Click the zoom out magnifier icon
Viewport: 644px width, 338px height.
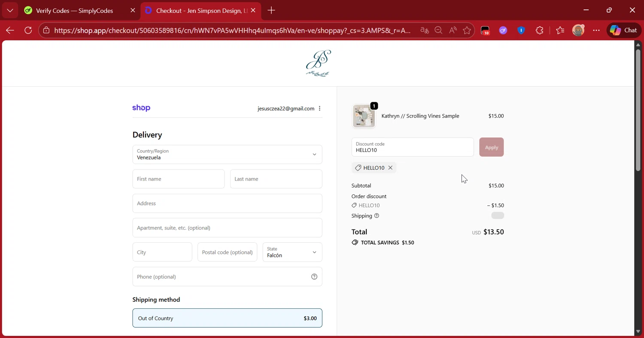pyautogui.click(x=438, y=30)
